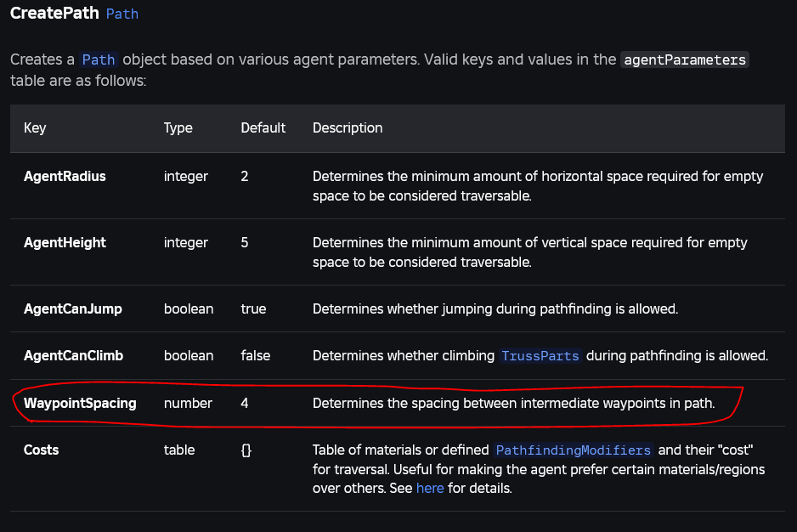
Task: Select the Default column header
Action: coord(263,128)
